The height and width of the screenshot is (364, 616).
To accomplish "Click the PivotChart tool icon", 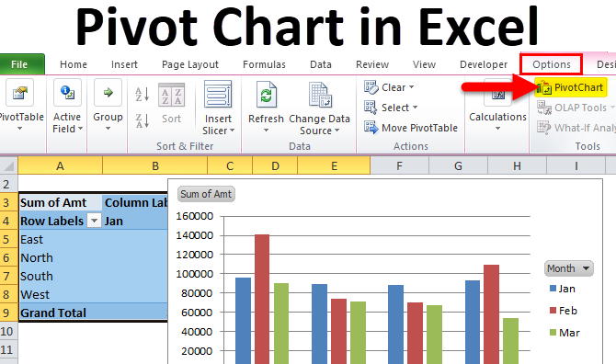I will [x=544, y=87].
